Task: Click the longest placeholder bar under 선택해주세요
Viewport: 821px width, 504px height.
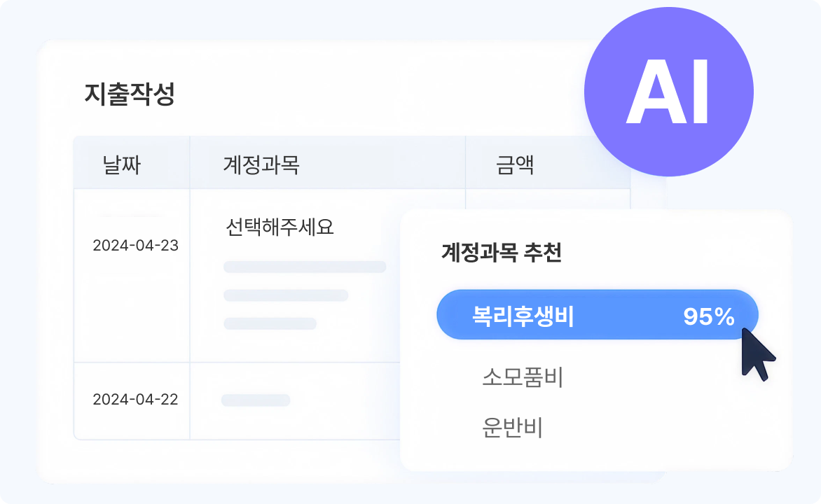Action: tap(305, 267)
